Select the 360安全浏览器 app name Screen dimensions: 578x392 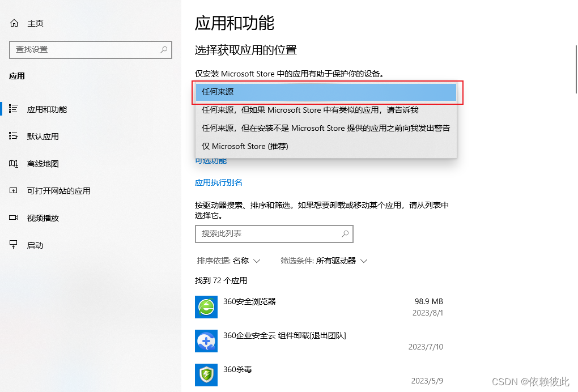tap(249, 301)
